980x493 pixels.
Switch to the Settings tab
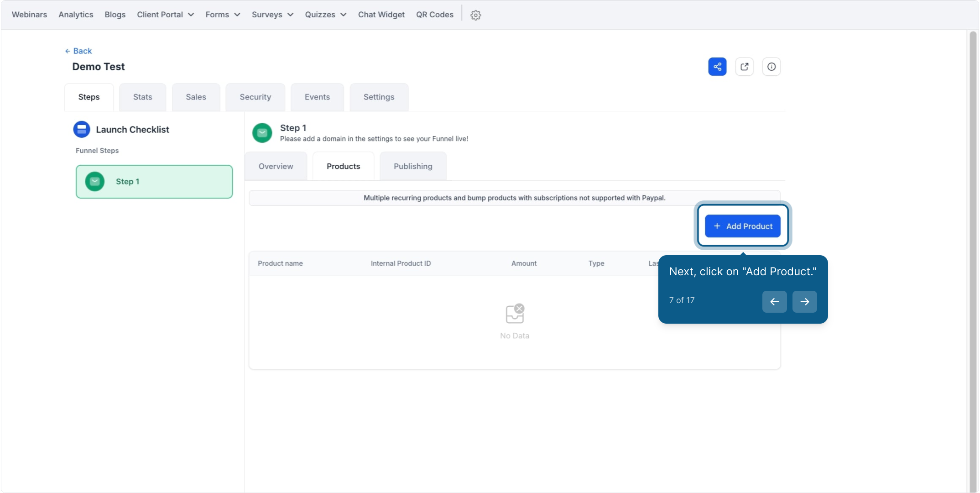pyautogui.click(x=379, y=97)
